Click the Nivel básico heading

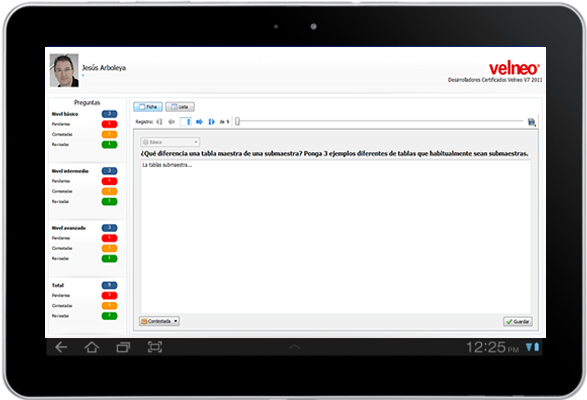coord(65,114)
